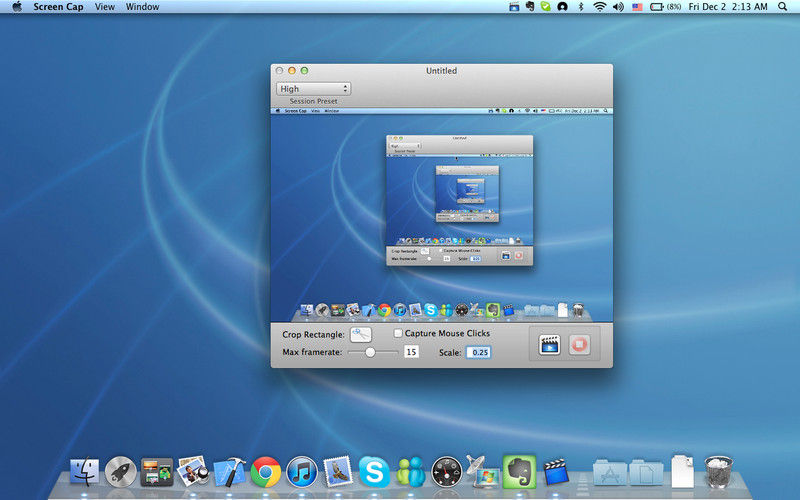The width and height of the screenshot is (800, 500).
Task: Click the Evernote elephant menu bar icon
Action: pyautogui.click(x=530, y=6)
